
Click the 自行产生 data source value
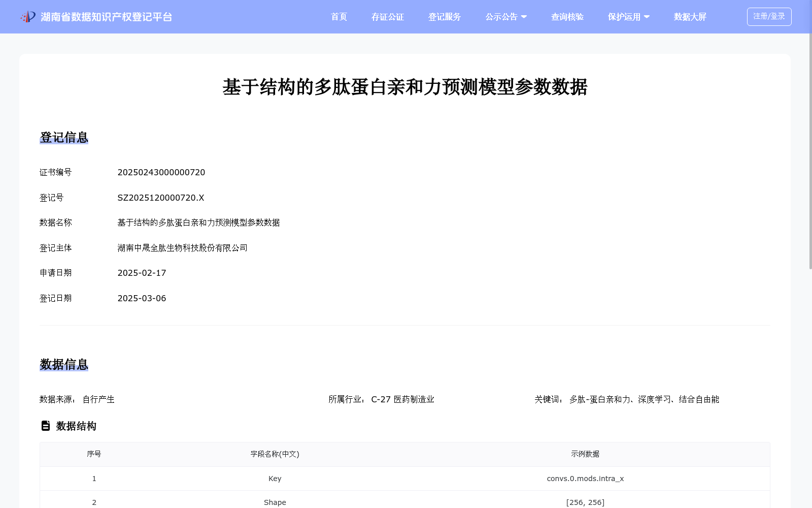(x=98, y=399)
